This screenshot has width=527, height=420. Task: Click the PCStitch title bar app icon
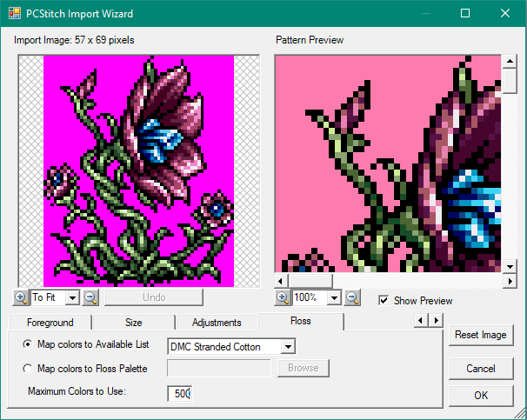[12, 13]
